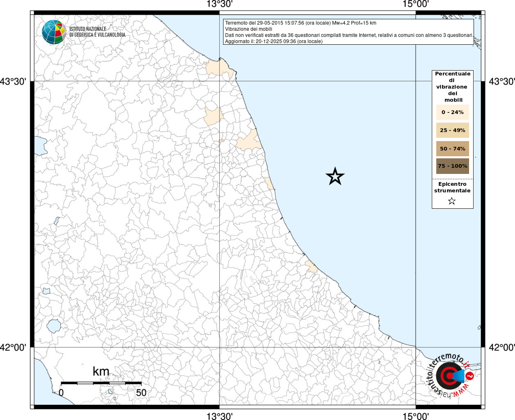
Task: Click the shaded municipality just above the 43°30' line
Action: pos(220,68)
